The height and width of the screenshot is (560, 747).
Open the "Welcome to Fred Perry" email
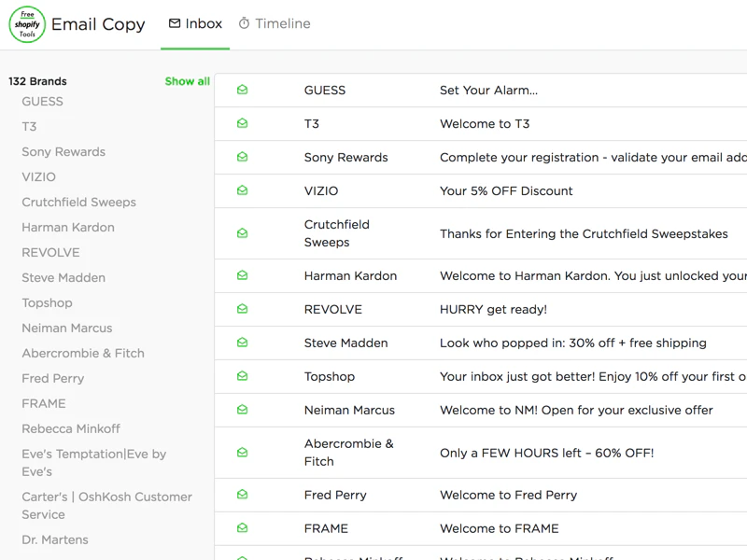pyautogui.click(x=508, y=496)
